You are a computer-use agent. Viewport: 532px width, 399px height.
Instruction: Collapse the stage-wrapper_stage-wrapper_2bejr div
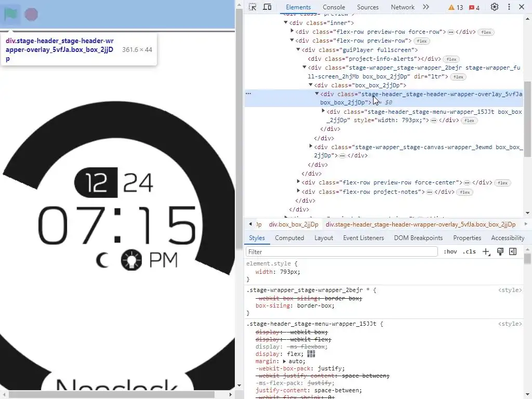(304, 67)
